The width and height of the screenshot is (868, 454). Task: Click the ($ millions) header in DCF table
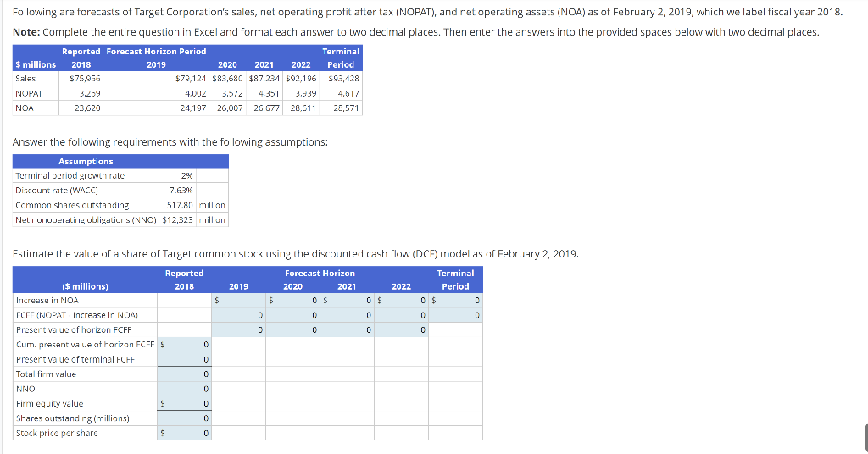[x=86, y=286]
